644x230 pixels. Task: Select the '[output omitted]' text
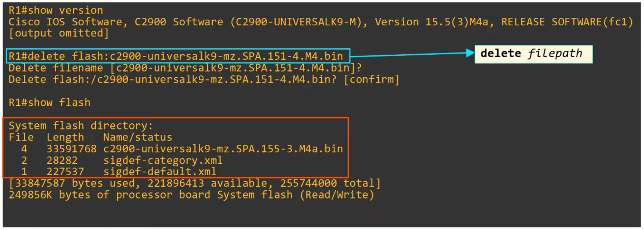click(59, 33)
